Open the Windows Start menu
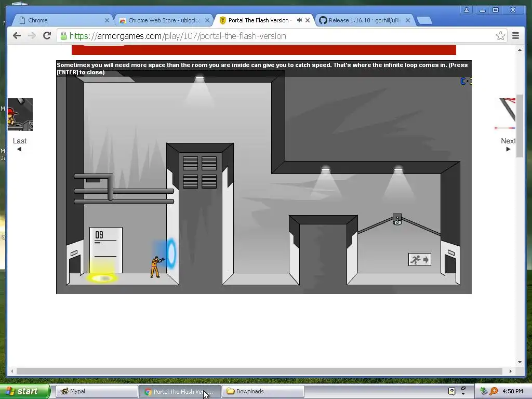The height and width of the screenshot is (399, 532). [x=25, y=391]
